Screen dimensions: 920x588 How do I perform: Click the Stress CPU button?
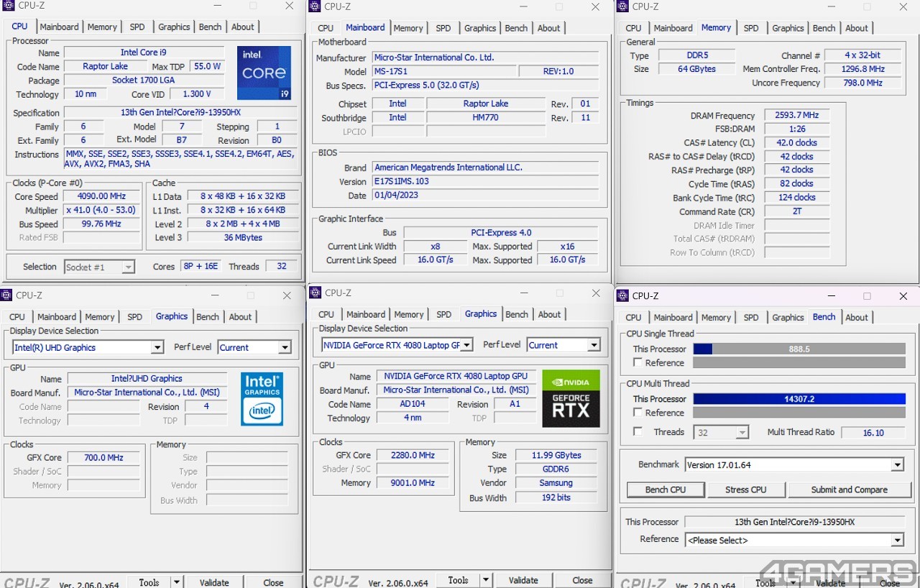pyautogui.click(x=746, y=490)
